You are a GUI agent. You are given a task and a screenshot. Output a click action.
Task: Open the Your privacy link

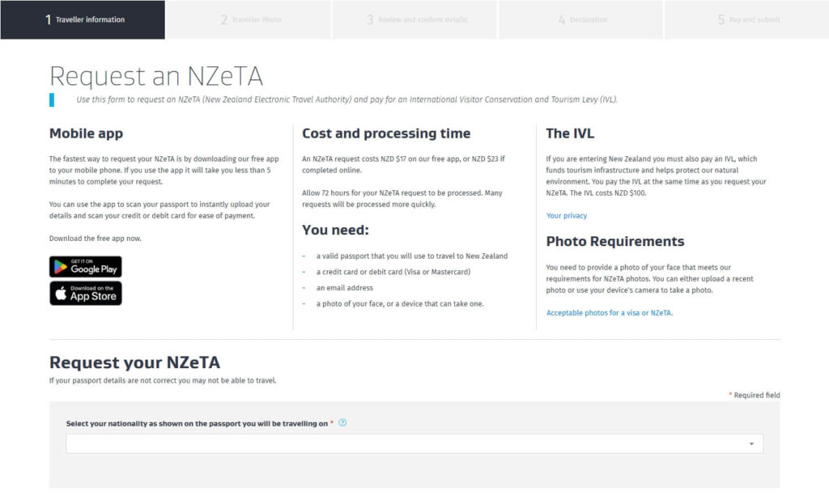(565, 215)
